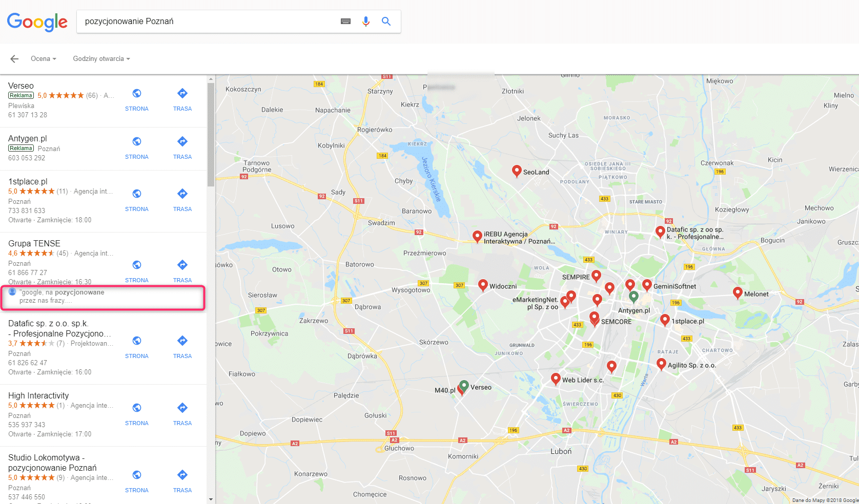Click the Google logo
The width and height of the screenshot is (859, 504).
[37, 22]
